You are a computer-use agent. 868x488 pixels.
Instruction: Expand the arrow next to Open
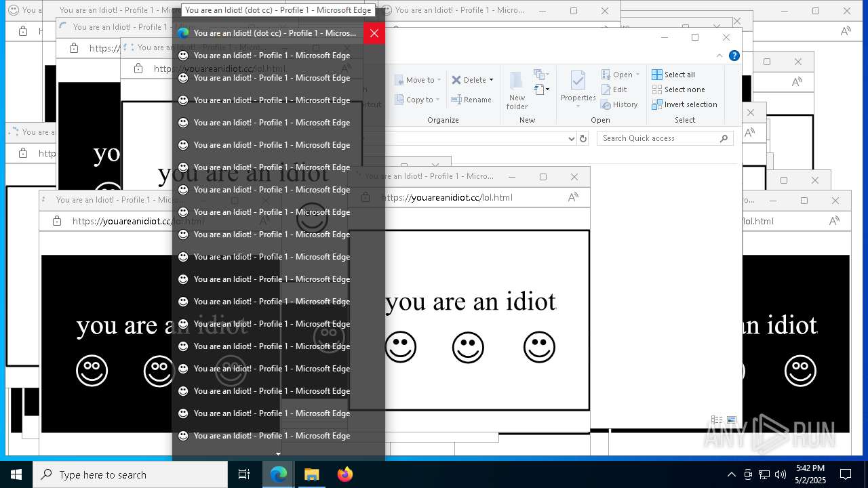click(x=637, y=75)
